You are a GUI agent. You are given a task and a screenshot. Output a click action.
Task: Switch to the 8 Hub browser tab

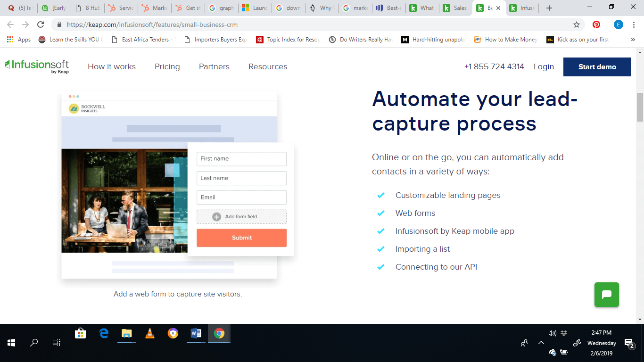tap(88, 8)
